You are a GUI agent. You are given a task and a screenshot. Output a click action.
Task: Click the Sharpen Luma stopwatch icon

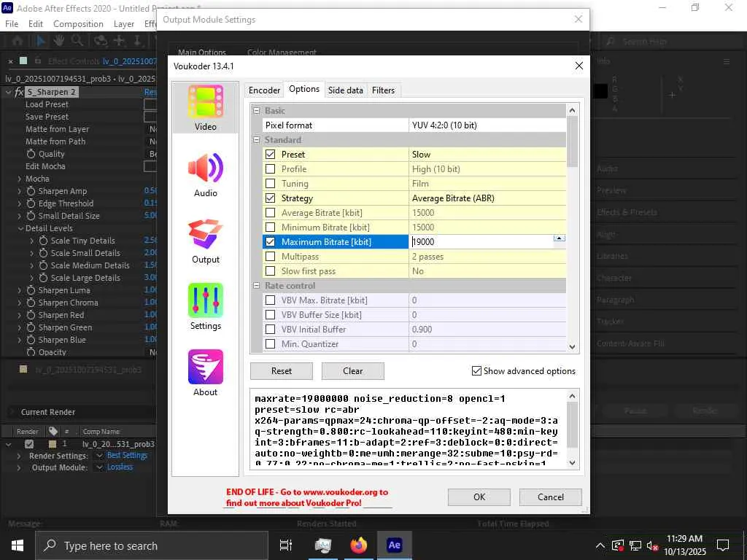coord(31,290)
